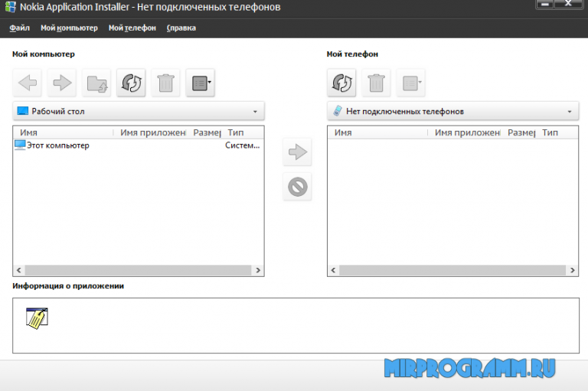Go back in My Computer pane
Viewport: 588px width, 391px height.
pos(28,83)
